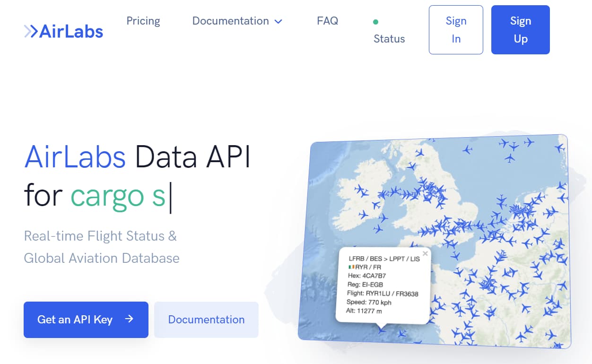Open the Pricing menu item
592x364 pixels.
(143, 21)
